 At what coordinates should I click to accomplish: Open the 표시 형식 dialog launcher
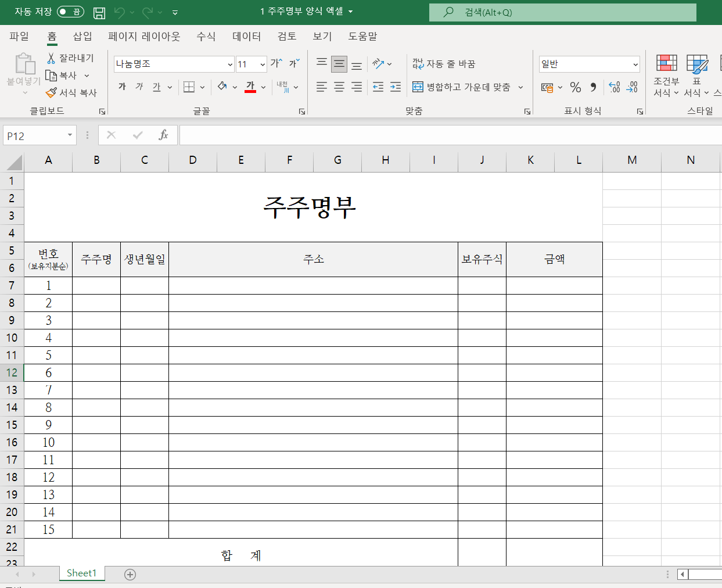[640, 111]
